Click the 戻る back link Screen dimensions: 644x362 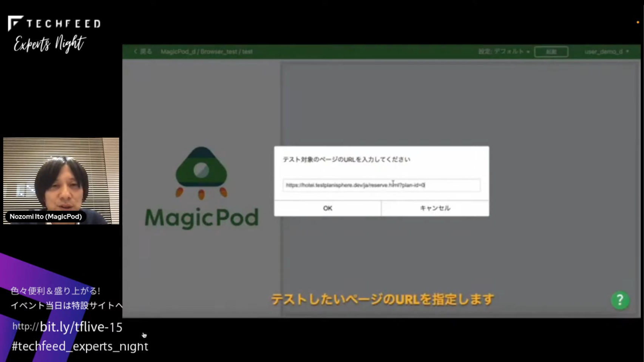coord(143,51)
